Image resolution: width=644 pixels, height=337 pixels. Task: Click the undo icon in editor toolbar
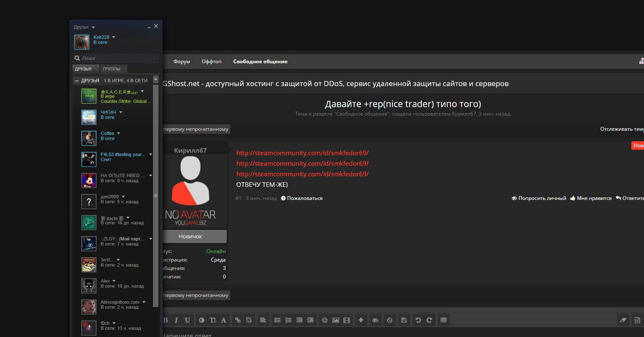(x=418, y=320)
